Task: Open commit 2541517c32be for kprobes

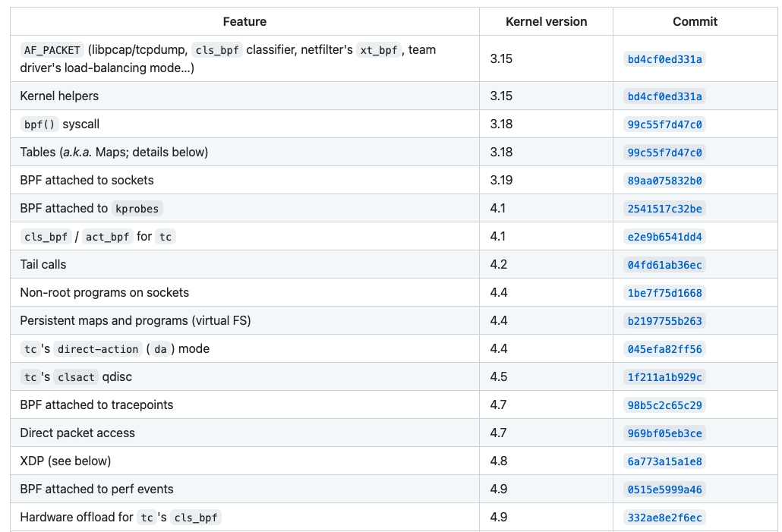Action: tap(664, 209)
